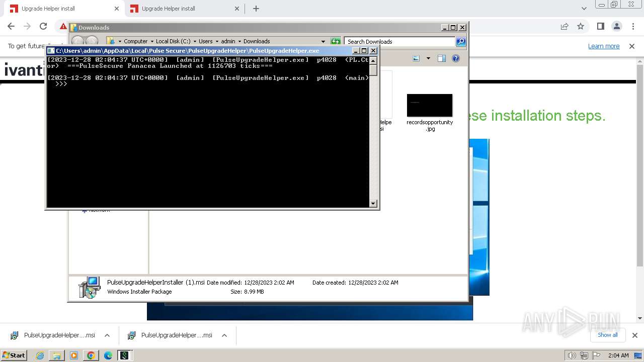The height and width of the screenshot is (362, 644).
Task: Toggle Chrome side panel
Action: point(600,26)
